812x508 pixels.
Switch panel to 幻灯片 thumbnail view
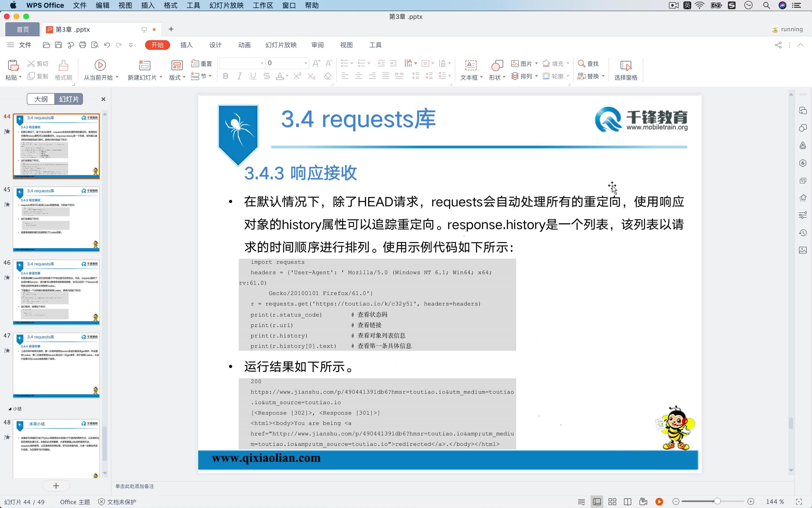tap(69, 99)
